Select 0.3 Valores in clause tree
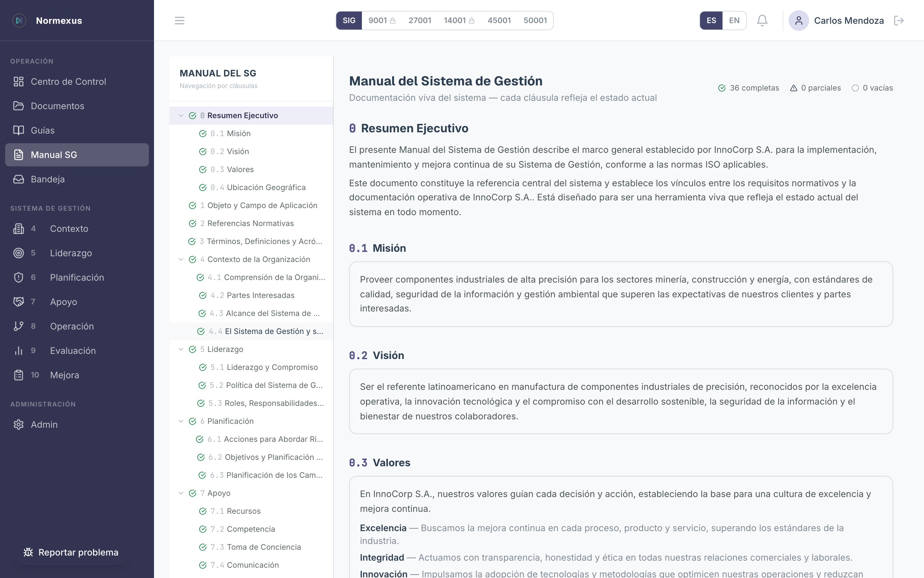 pyautogui.click(x=251, y=169)
